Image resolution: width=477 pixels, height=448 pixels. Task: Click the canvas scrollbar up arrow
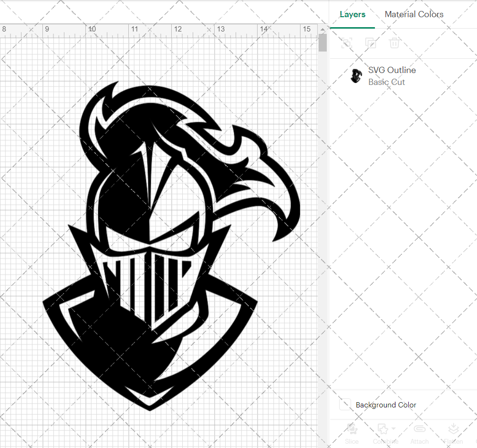coord(322,30)
